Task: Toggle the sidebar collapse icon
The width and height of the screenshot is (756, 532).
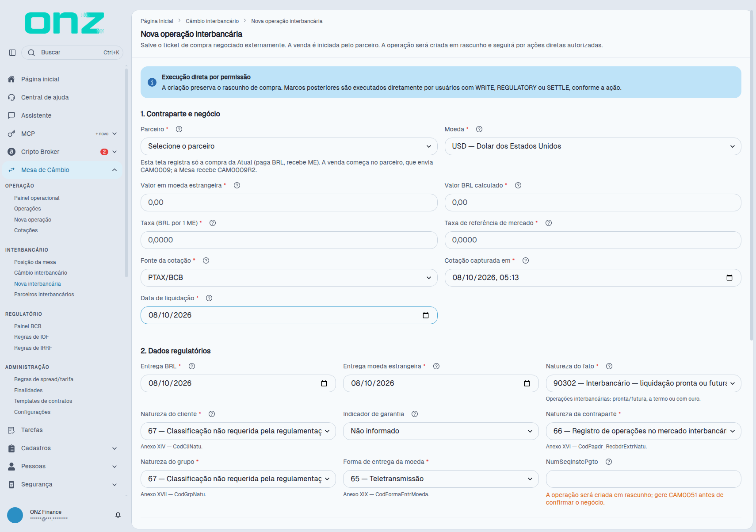Action: tap(12, 53)
